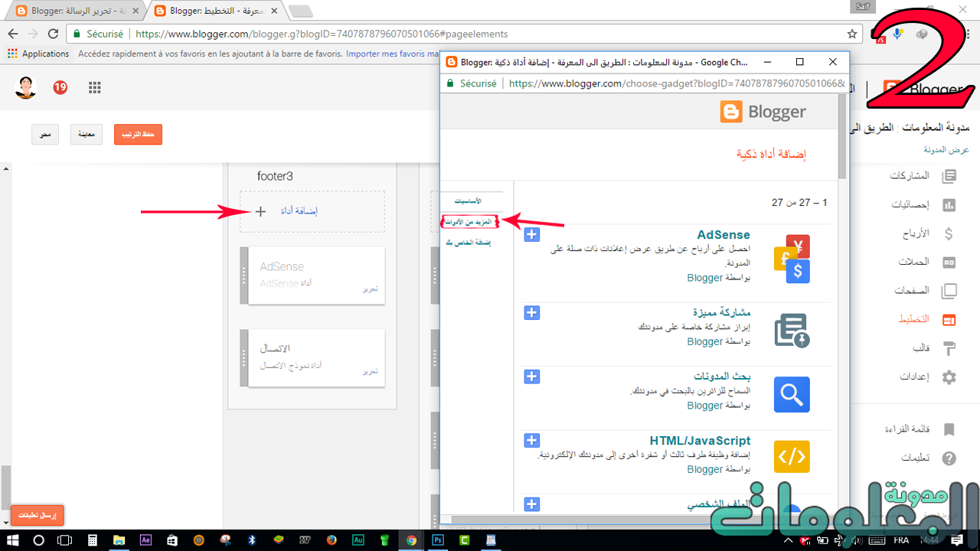Viewport: 980px width, 551px height.
Task: Add the مشاركة مميزة gadget plus button
Action: pos(532,312)
